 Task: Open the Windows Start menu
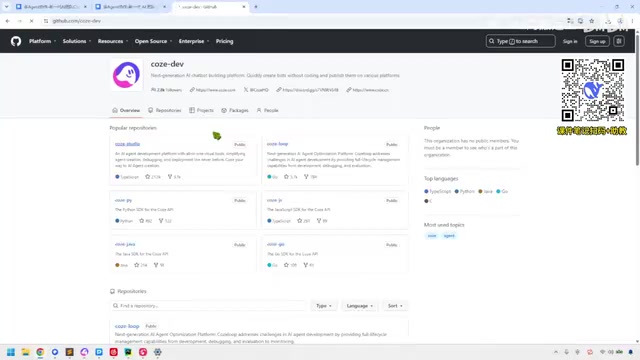tap(11, 352)
